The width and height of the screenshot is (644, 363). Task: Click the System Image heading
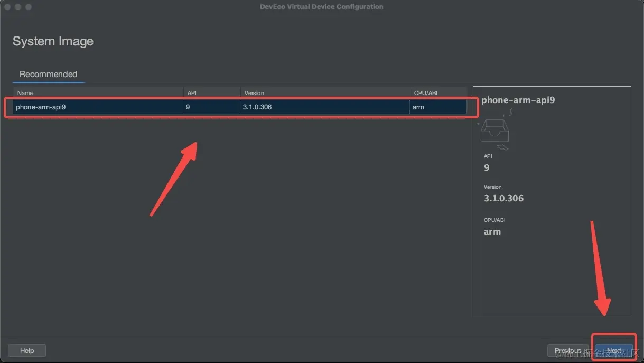[53, 41]
